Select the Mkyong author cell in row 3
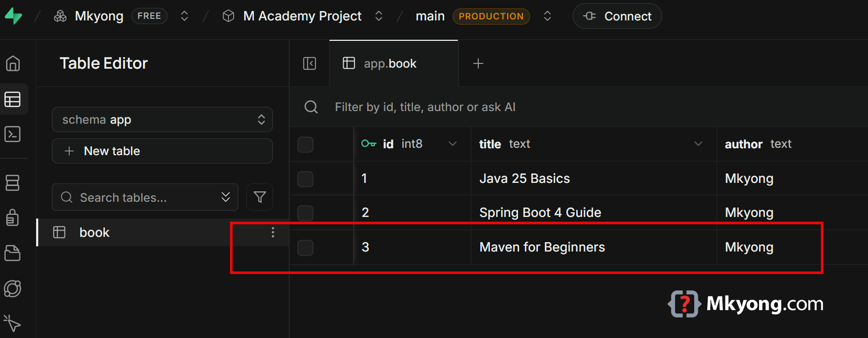Viewport: 868px width, 338px height. pyautogui.click(x=792, y=247)
